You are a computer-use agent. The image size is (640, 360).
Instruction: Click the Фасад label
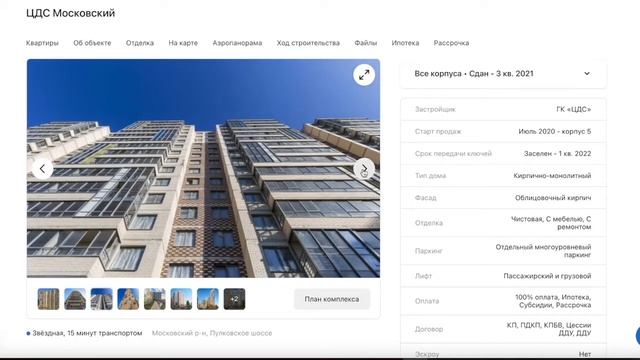pyautogui.click(x=425, y=198)
